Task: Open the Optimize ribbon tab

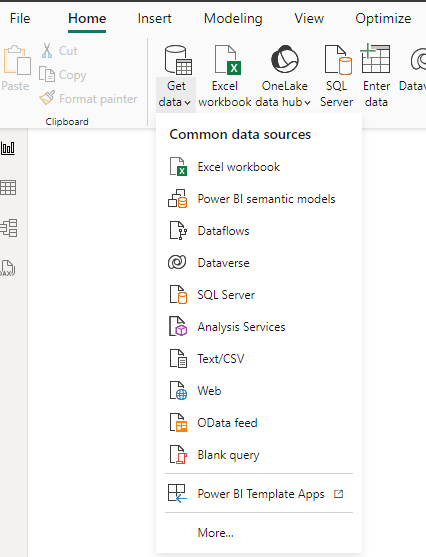Action: click(383, 18)
